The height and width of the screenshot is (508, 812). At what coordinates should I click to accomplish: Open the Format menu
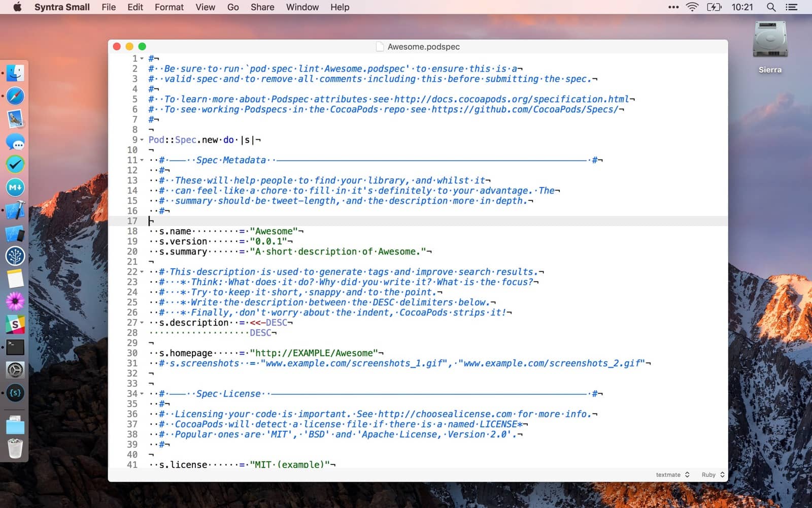(x=169, y=7)
